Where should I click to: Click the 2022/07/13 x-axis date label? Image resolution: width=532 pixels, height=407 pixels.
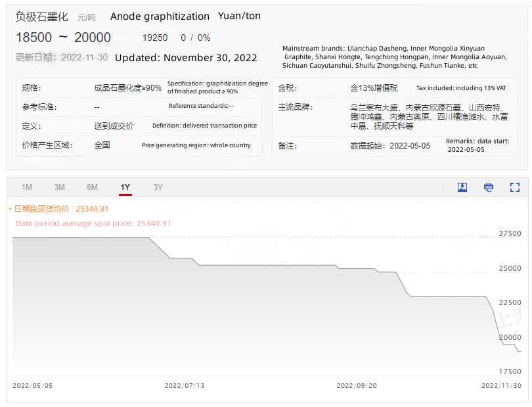185,385
